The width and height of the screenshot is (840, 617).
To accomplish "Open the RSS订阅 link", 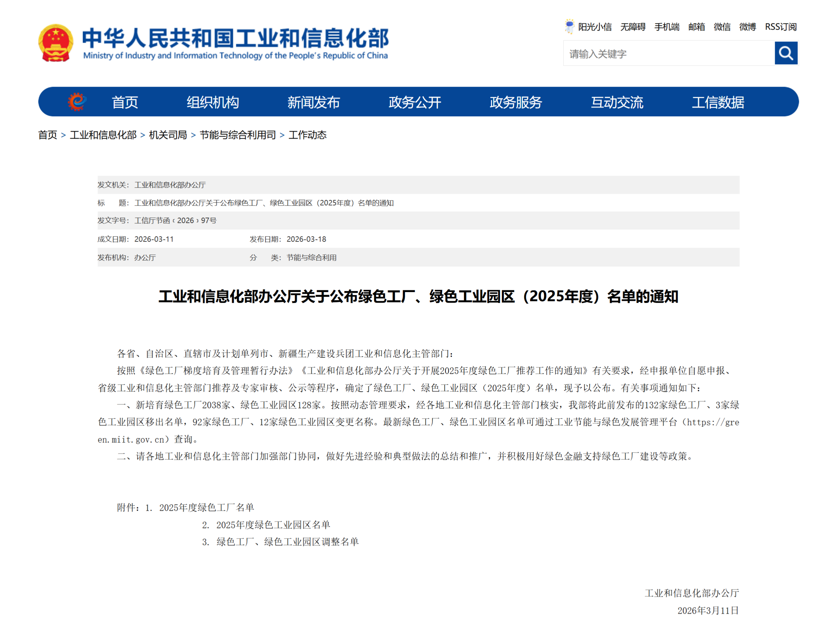I will click(781, 27).
